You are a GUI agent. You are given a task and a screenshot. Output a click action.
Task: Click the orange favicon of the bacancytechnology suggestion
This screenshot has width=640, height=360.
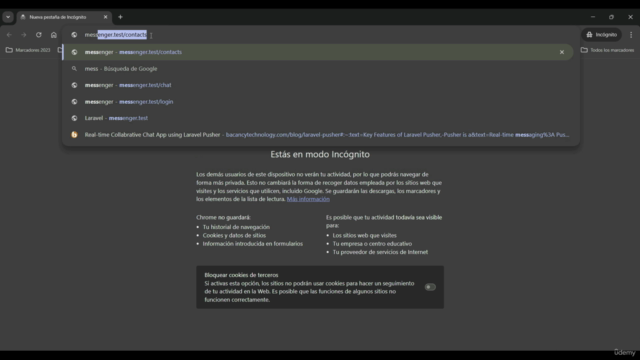click(74, 135)
